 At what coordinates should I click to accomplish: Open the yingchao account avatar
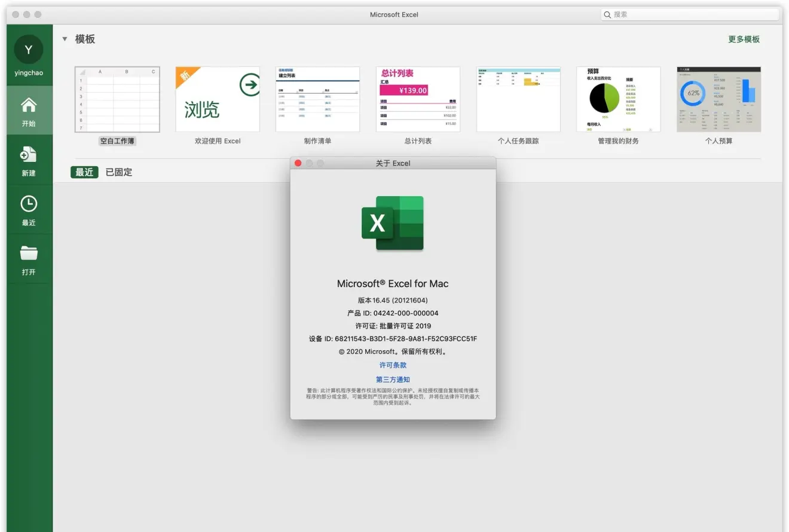(x=29, y=50)
